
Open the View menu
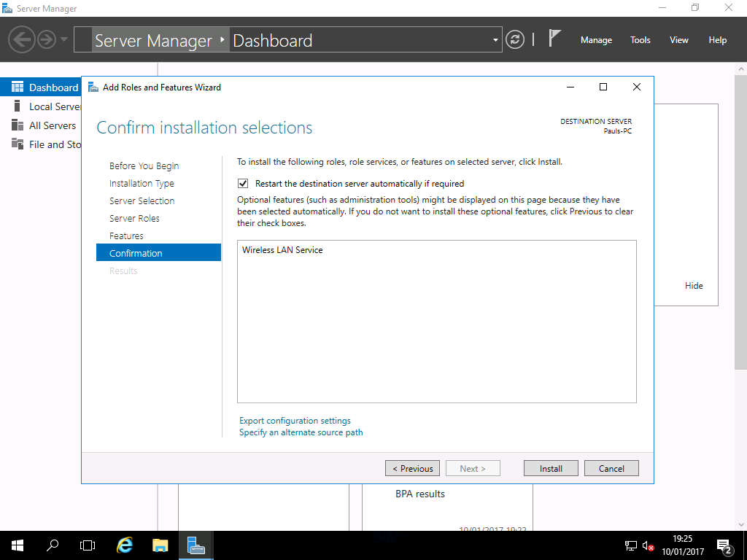pos(678,40)
